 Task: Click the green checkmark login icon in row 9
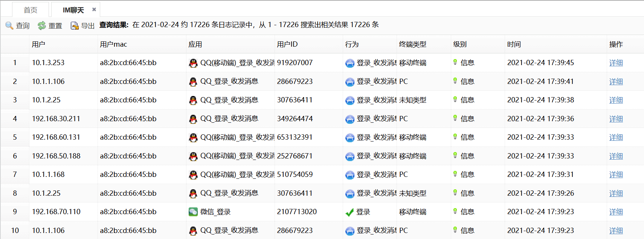349,212
